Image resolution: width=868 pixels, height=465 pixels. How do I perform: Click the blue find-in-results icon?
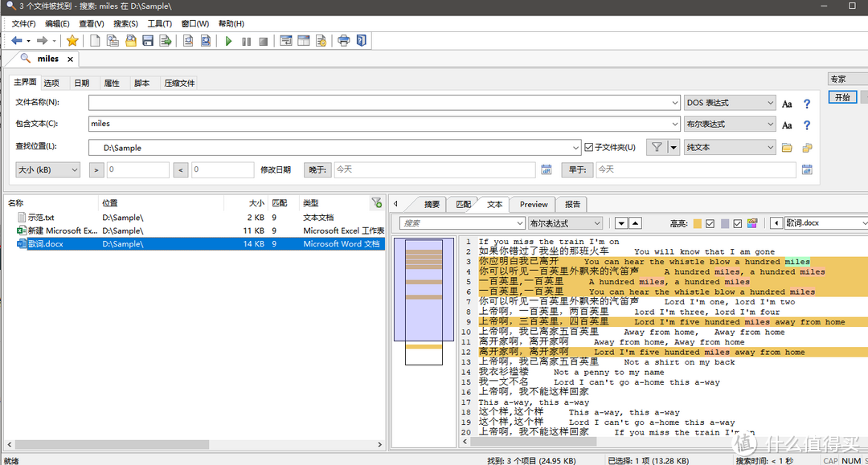pyautogui.click(x=206, y=40)
